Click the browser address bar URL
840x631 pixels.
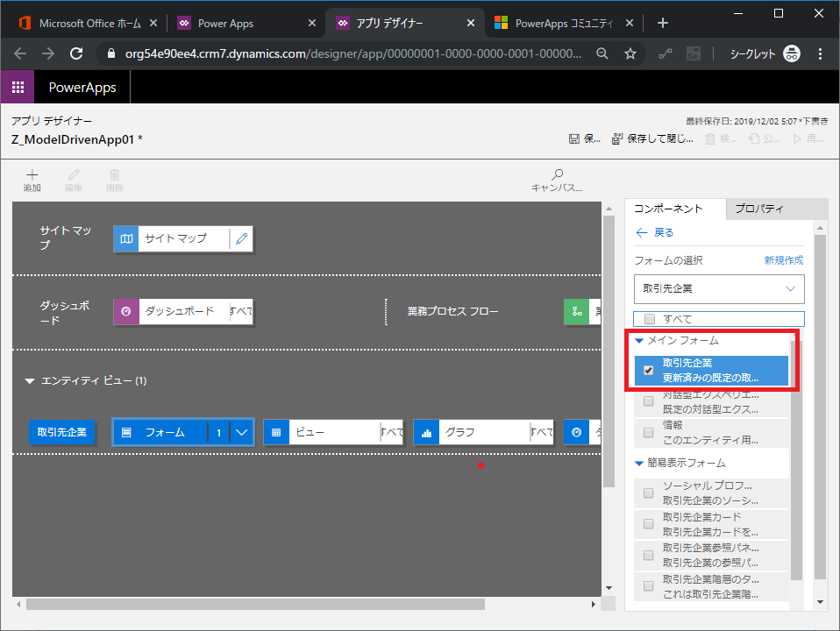tap(353, 53)
